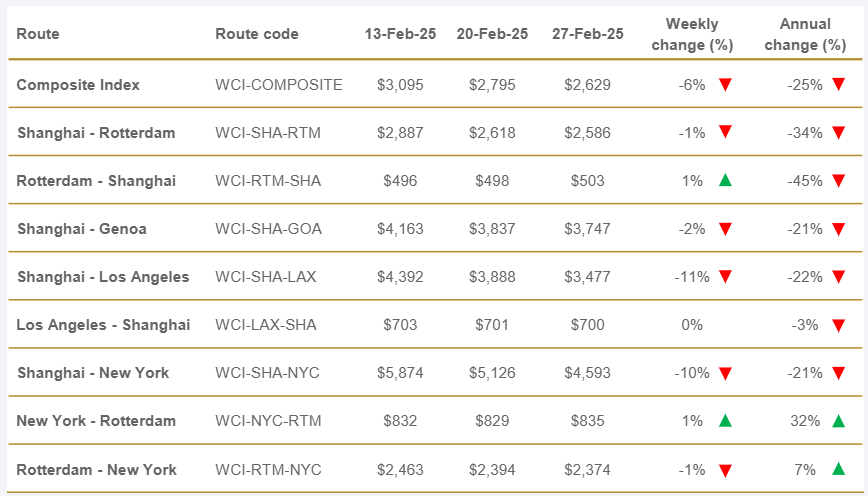Click green annual arrow in Rotterdam - New York row
Viewport: 868px width, 496px height.
tap(838, 469)
